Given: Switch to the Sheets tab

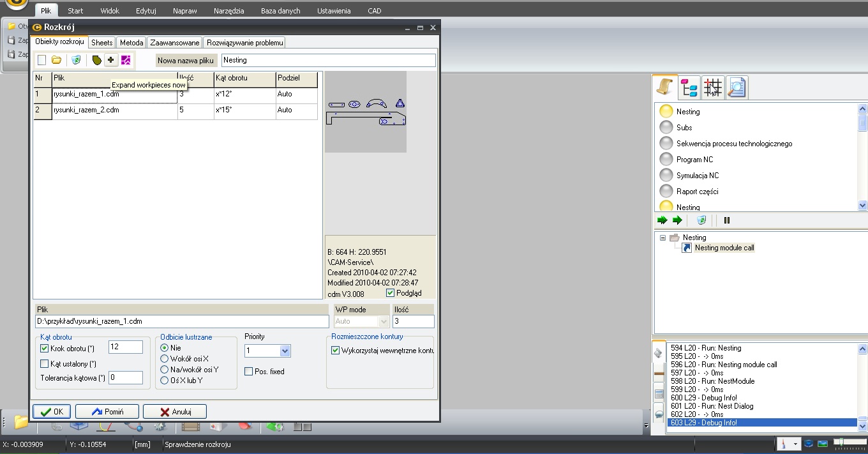Looking at the screenshot, I should point(101,43).
